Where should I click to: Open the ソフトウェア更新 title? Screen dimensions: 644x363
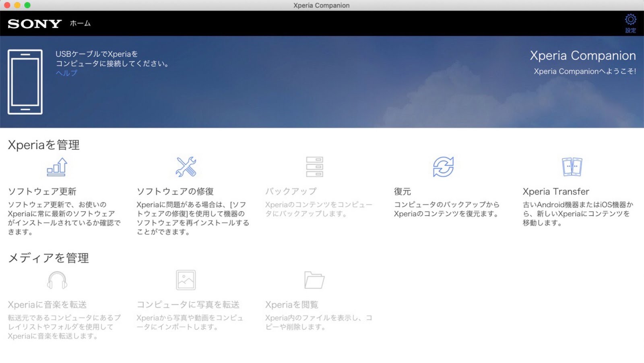click(x=42, y=191)
